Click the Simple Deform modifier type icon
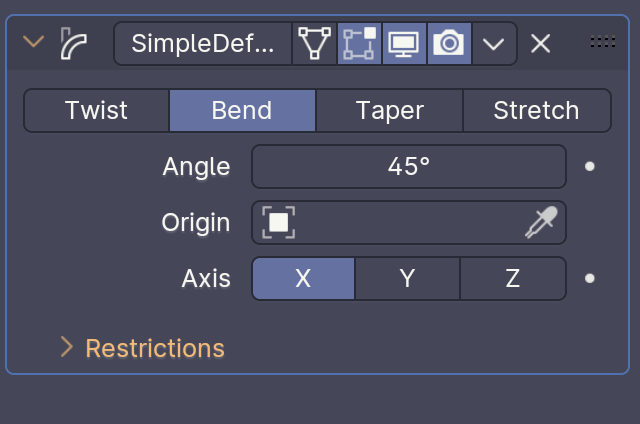The image size is (640, 424). (x=73, y=44)
